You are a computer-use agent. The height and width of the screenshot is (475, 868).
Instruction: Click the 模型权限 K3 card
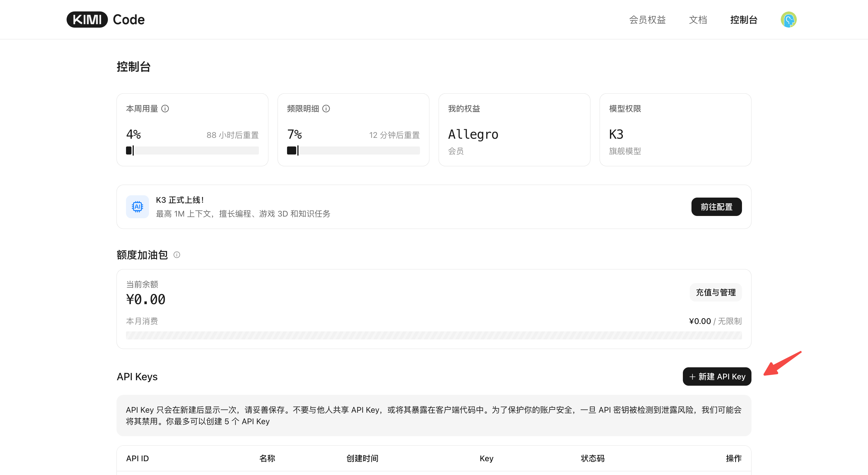click(x=675, y=130)
